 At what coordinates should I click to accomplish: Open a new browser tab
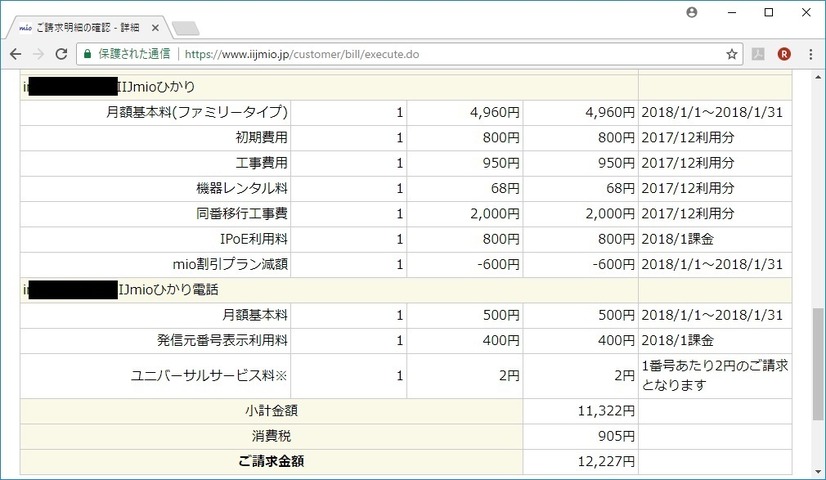click(185, 28)
